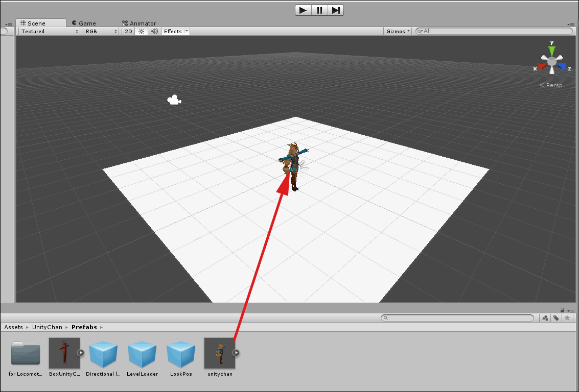Screen dimensions: 579x392
Task: Switch to the Animator tab
Action: point(139,23)
